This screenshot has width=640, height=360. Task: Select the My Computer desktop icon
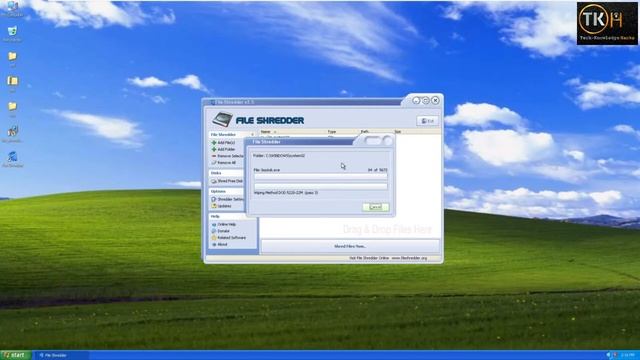tap(12, 8)
